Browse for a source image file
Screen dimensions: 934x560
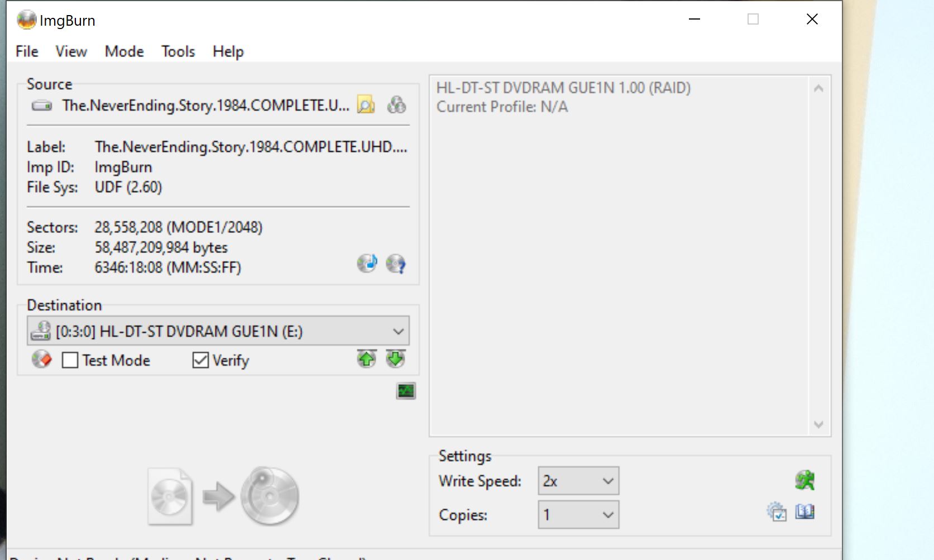tap(366, 104)
